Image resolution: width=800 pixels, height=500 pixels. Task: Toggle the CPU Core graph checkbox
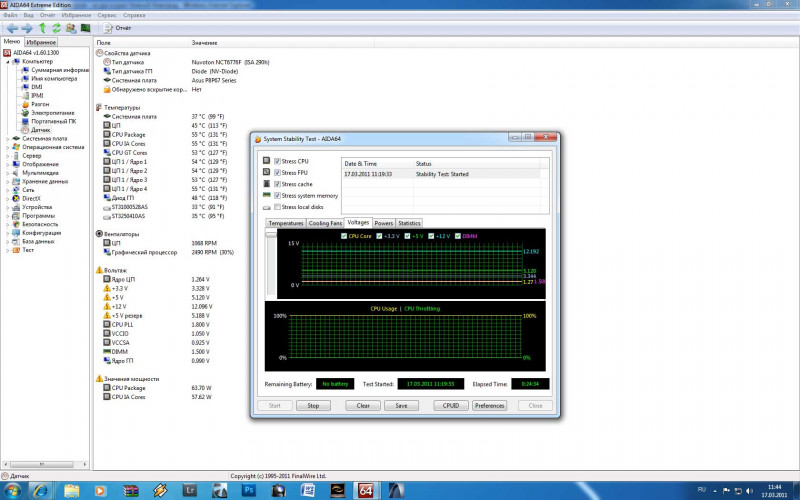[344, 236]
